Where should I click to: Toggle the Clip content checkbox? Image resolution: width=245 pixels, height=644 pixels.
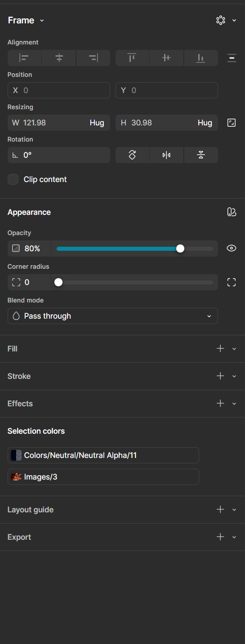pyautogui.click(x=13, y=179)
